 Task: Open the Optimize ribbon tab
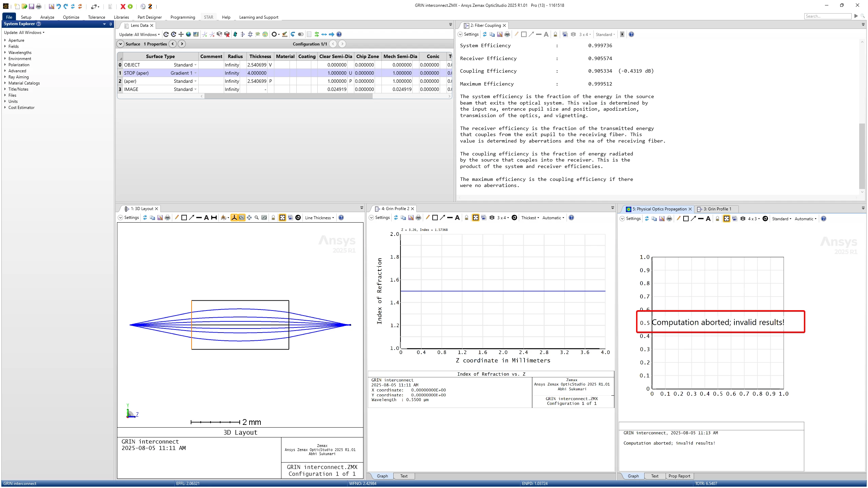(x=71, y=17)
